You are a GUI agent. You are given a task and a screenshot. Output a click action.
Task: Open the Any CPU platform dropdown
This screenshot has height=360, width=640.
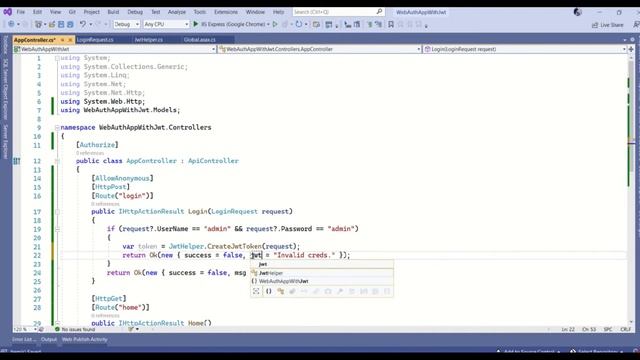tap(166, 24)
